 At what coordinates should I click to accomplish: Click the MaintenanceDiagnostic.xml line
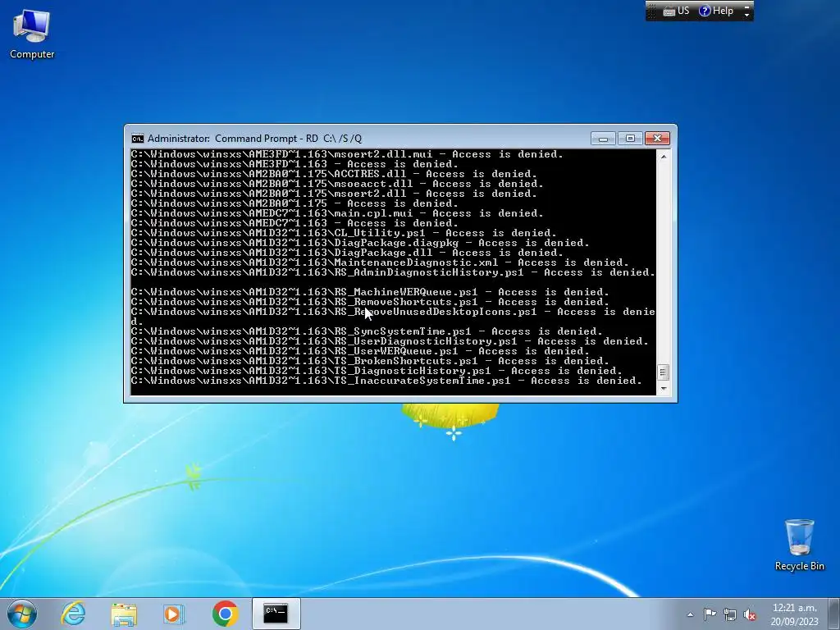pyautogui.click(x=380, y=262)
